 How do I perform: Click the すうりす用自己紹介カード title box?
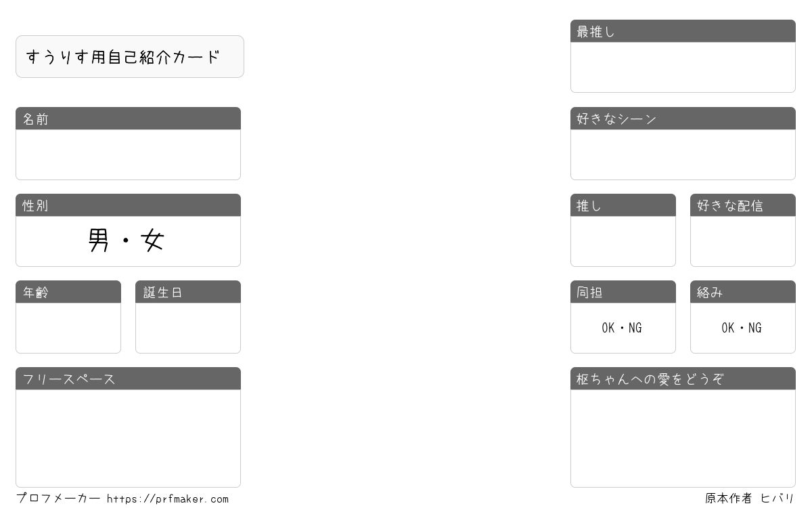tap(130, 57)
